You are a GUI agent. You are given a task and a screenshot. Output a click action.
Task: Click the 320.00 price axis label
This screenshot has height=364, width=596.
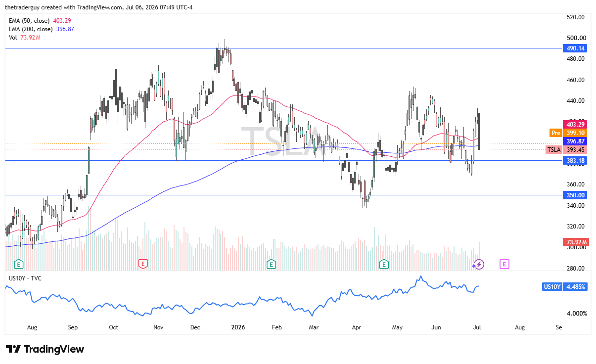pyautogui.click(x=576, y=227)
